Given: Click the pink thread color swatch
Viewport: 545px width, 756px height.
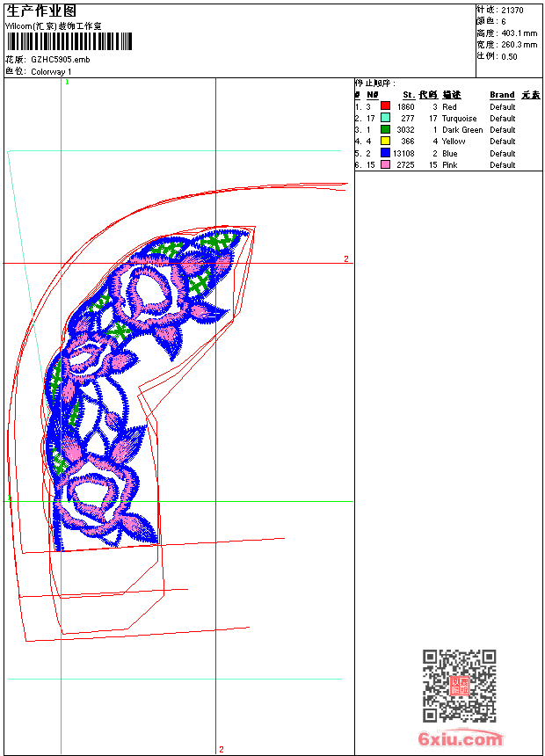Looking at the screenshot, I should pyautogui.click(x=385, y=164).
